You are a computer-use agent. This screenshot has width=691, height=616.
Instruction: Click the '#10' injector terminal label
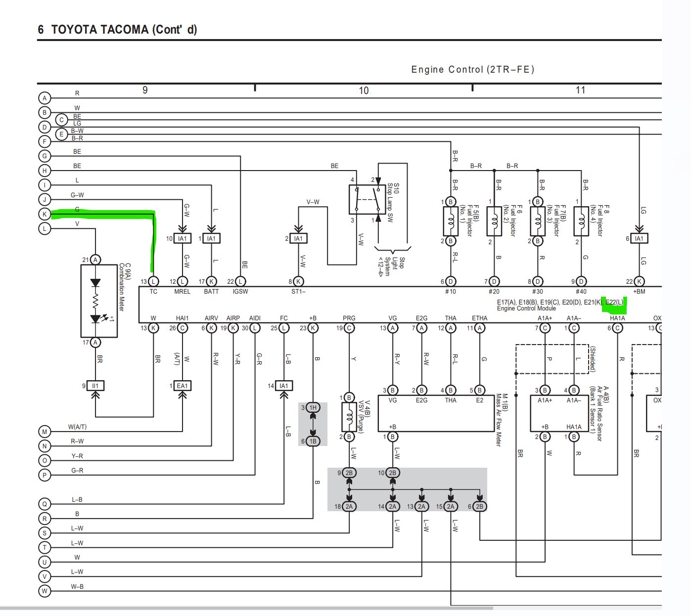click(450, 292)
